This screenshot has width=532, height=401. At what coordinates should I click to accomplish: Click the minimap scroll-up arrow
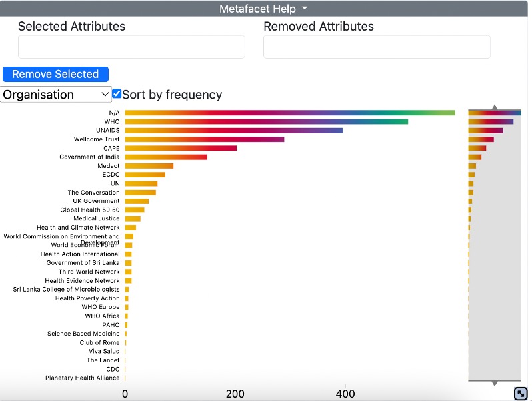coord(495,107)
